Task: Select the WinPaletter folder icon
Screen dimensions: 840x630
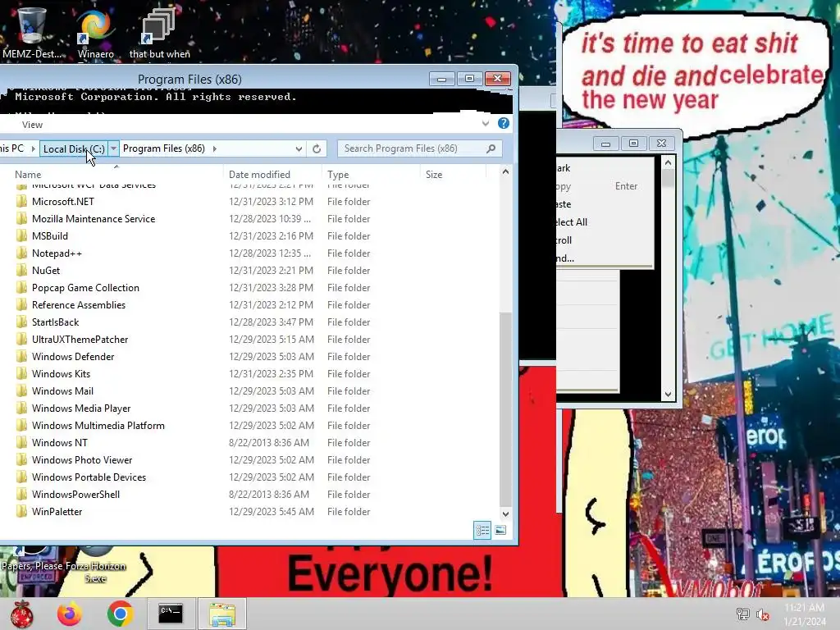Action: 21,512
